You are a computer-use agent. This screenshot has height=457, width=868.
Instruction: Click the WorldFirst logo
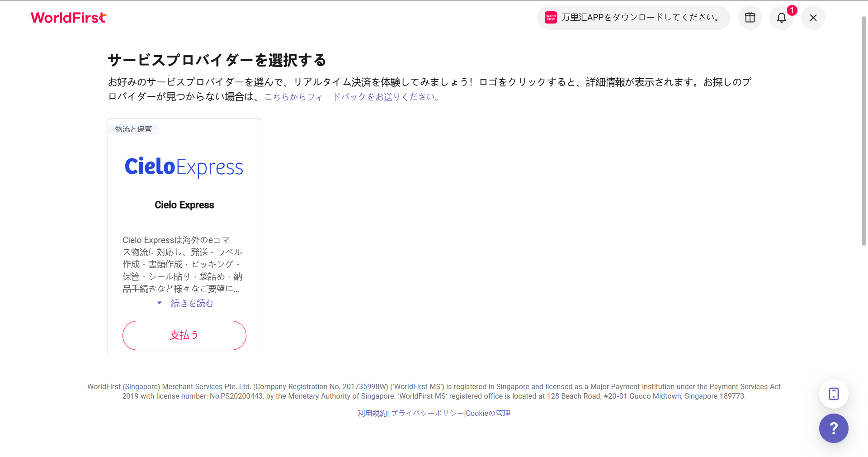click(x=68, y=18)
